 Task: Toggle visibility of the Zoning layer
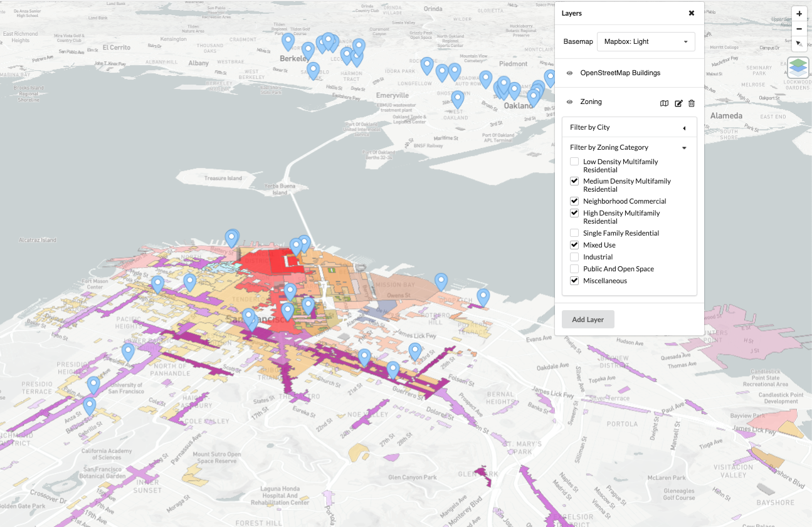pos(569,102)
